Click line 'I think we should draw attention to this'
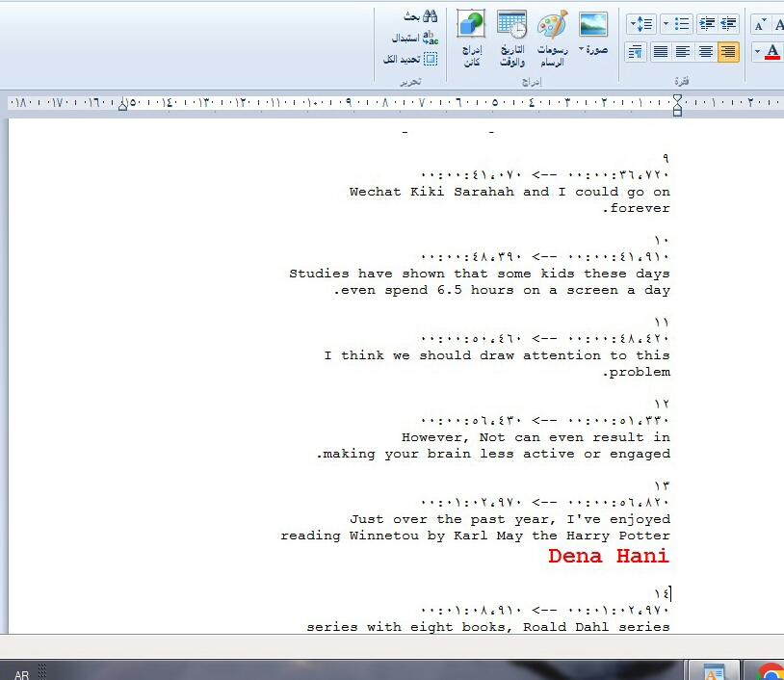This screenshot has width=784, height=680. tap(497, 355)
